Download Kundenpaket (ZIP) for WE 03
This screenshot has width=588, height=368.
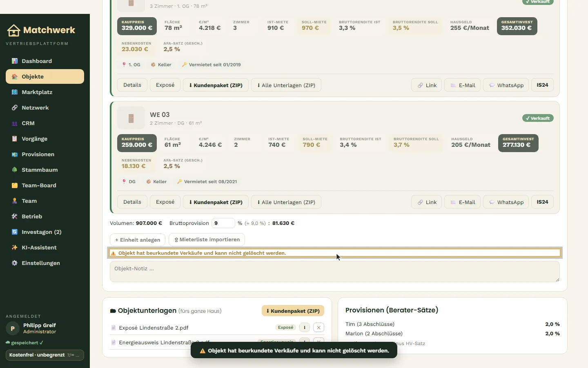tap(216, 202)
